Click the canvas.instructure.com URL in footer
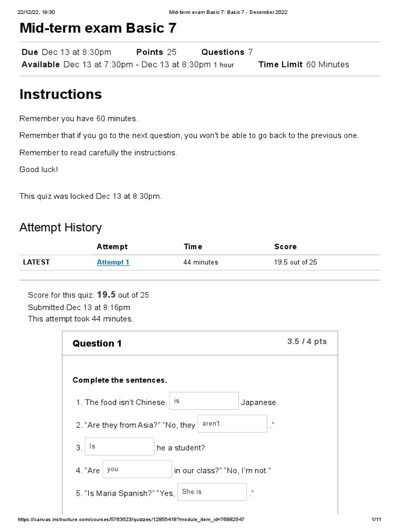This screenshot has height=532, width=399. (131, 520)
